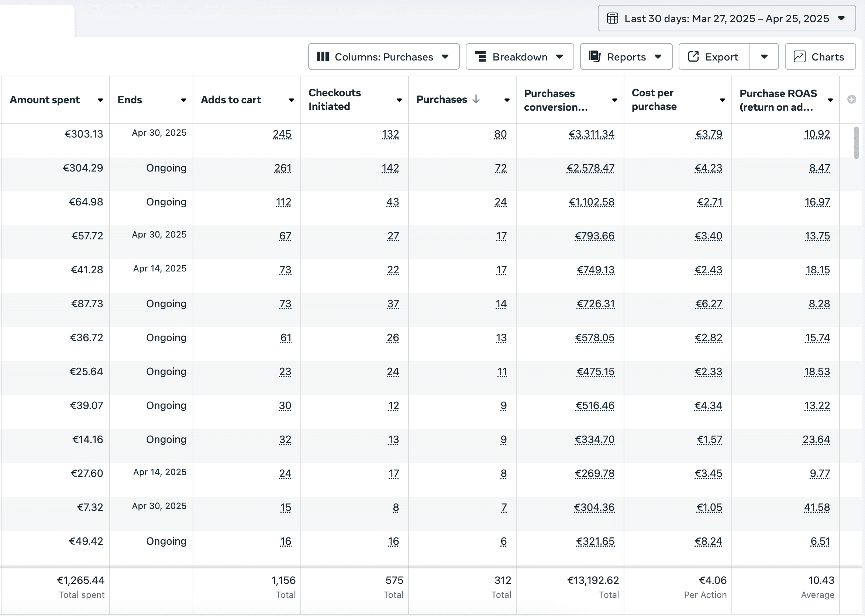Click the Export arrow icon
This screenshot has height=616, width=865.
click(x=693, y=56)
